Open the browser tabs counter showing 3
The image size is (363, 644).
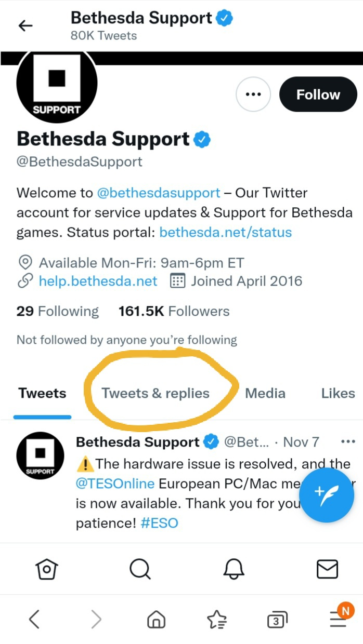coord(277,620)
